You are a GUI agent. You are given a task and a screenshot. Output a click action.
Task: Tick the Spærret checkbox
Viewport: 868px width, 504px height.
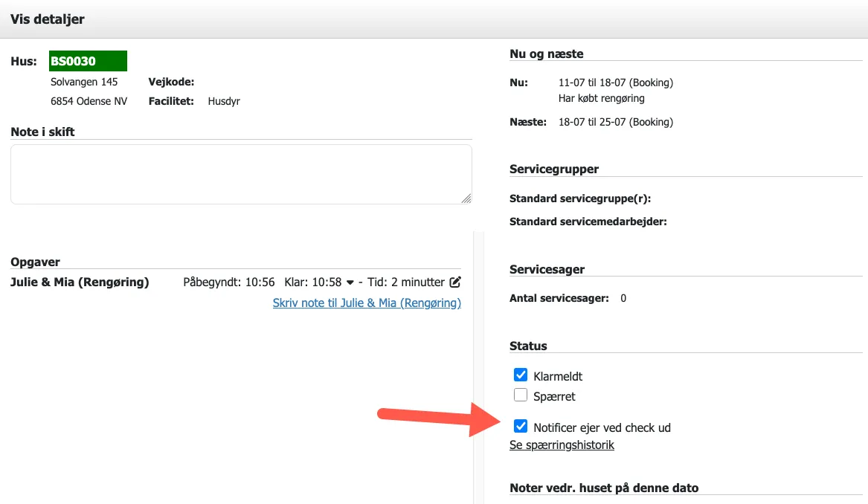point(521,395)
